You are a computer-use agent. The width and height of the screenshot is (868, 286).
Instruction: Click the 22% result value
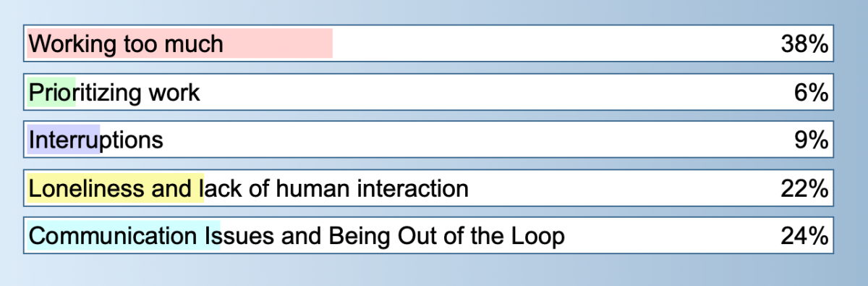[x=804, y=188]
